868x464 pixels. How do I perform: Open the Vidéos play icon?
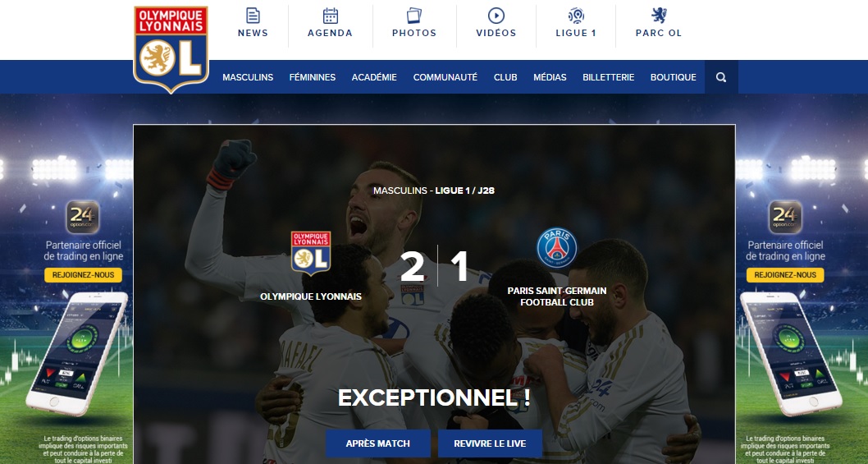pyautogui.click(x=496, y=16)
